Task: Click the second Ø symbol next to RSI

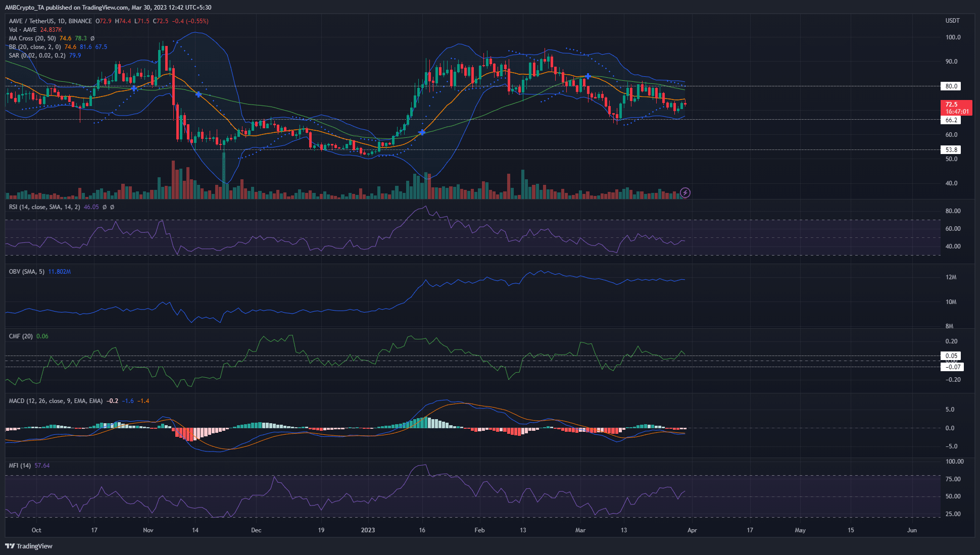Action: (x=112, y=207)
